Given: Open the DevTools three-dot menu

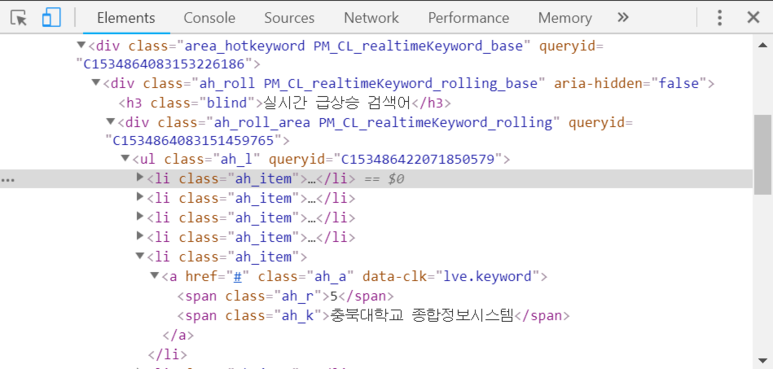Looking at the screenshot, I should [x=720, y=18].
